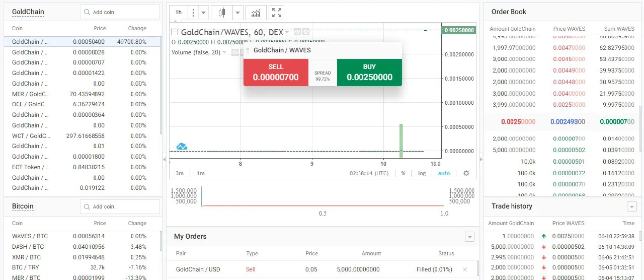
Task: Toggle fullscreen chart mode
Action: coord(276,12)
